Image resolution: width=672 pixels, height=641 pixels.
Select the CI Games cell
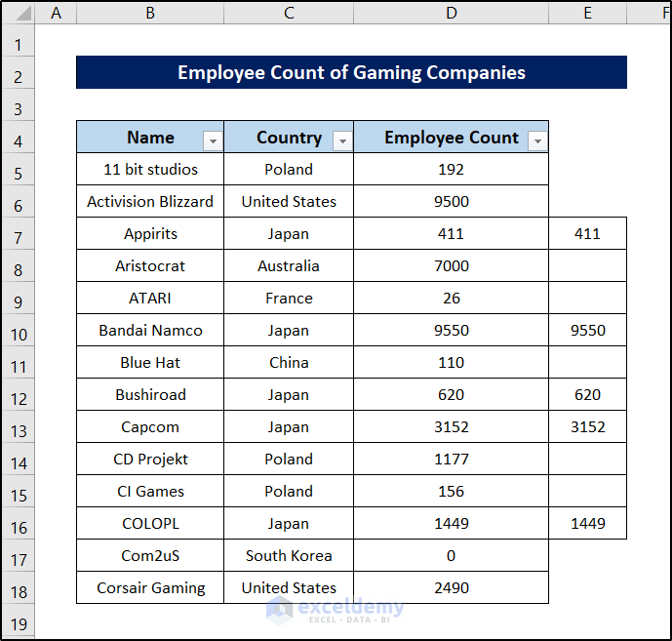150,491
